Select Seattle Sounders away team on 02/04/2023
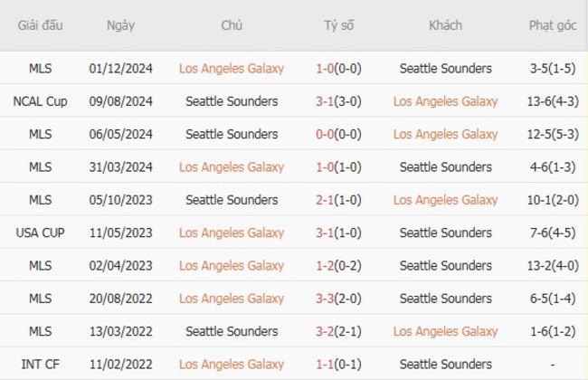The image size is (588, 380). coord(445,266)
